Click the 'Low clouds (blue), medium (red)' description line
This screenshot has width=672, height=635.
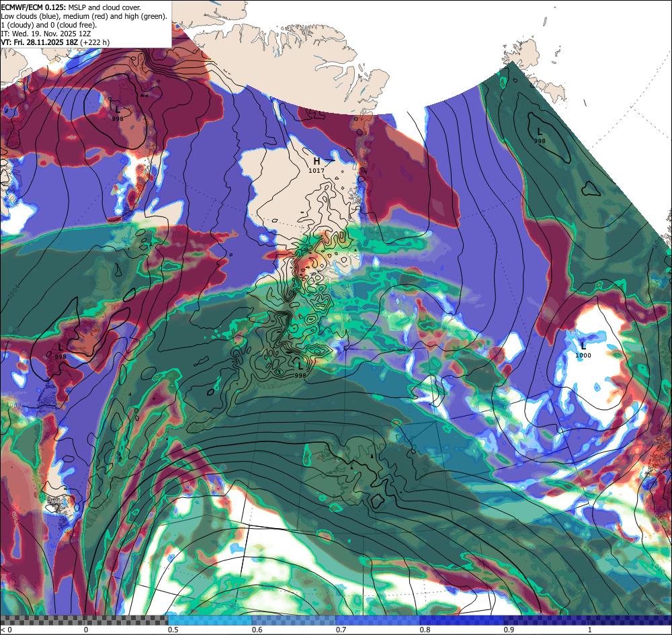click(x=84, y=16)
